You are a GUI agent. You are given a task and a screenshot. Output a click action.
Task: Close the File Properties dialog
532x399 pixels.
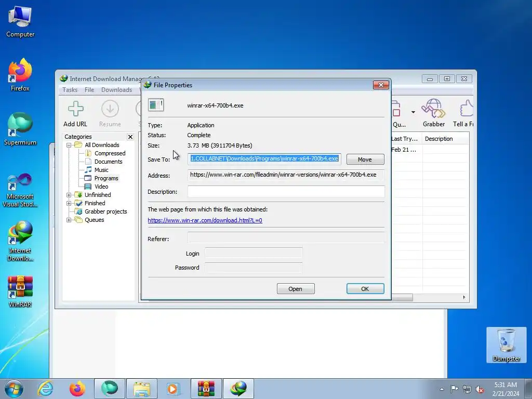tap(381, 85)
